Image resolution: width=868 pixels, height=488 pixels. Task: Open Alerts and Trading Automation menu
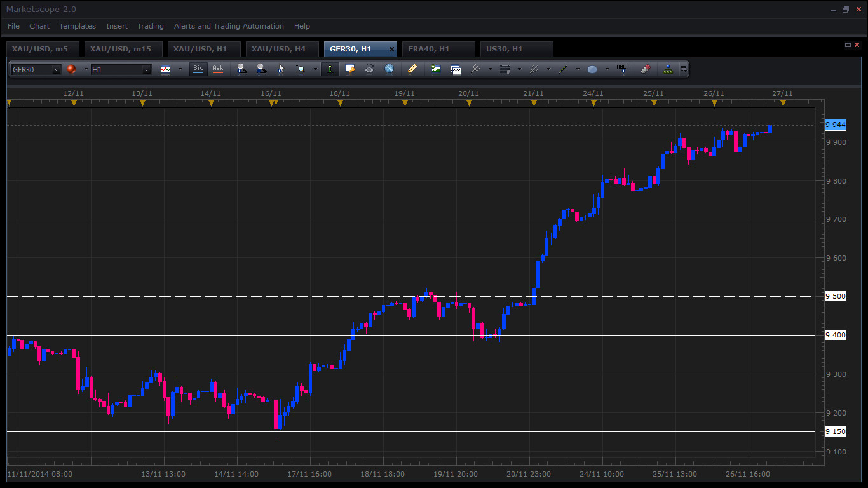tap(229, 26)
